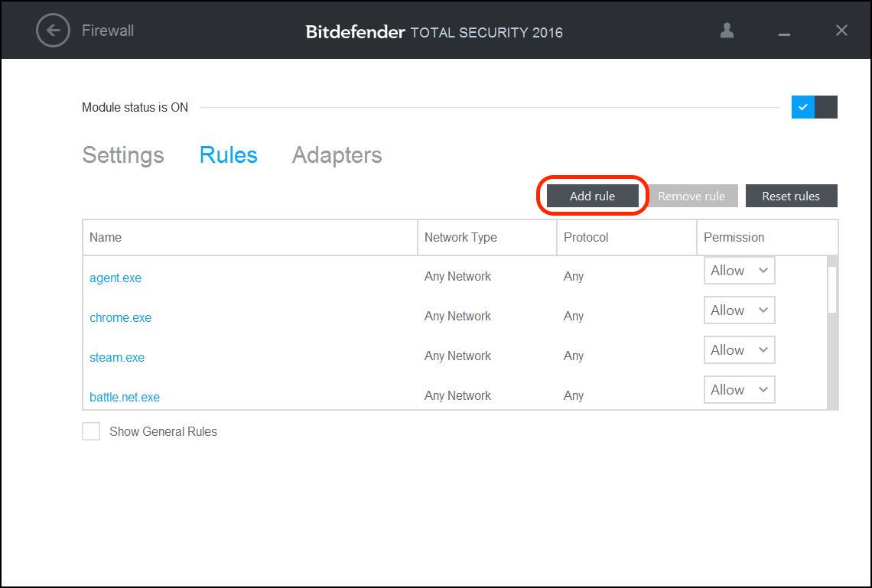Close the Bitdefender window
Image resolution: width=872 pixels, height=588 pixels.
pyautogui.click(x=841, y=31)
